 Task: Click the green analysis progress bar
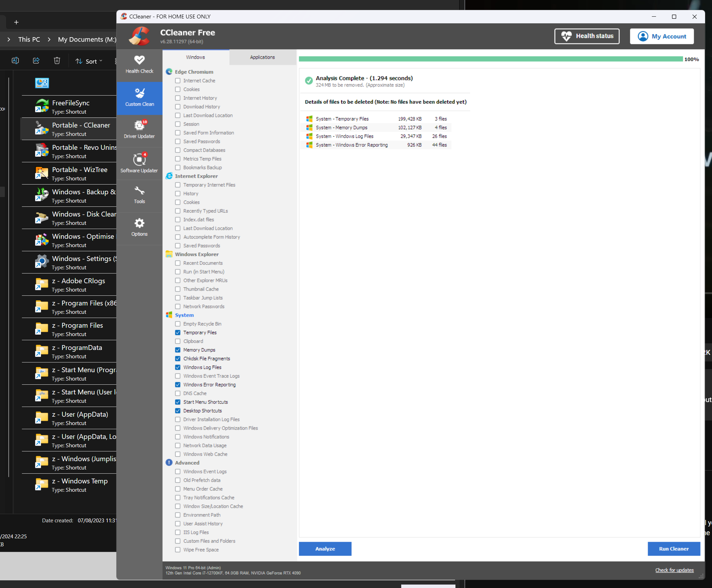490,59
